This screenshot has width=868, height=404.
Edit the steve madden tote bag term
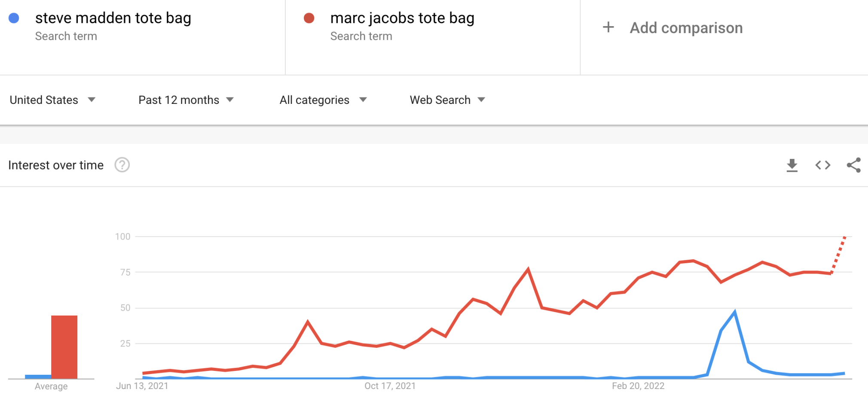pyautogui.click(x=113, y=18)
